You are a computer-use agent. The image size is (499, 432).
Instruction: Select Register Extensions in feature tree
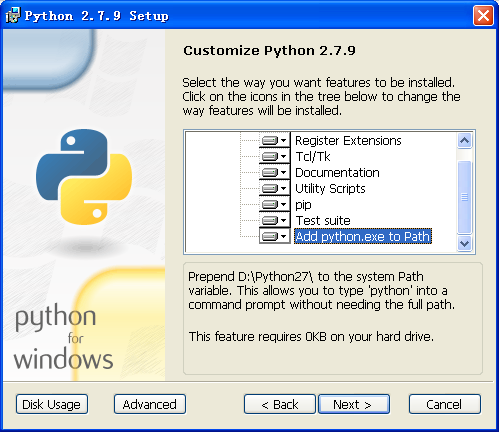coord(348,141)
